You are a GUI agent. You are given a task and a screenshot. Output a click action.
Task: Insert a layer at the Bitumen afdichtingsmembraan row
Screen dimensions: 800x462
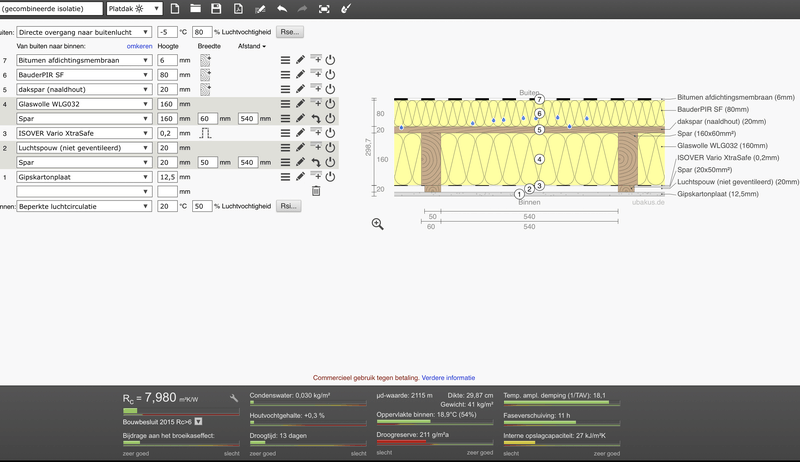tap(316, 59)
